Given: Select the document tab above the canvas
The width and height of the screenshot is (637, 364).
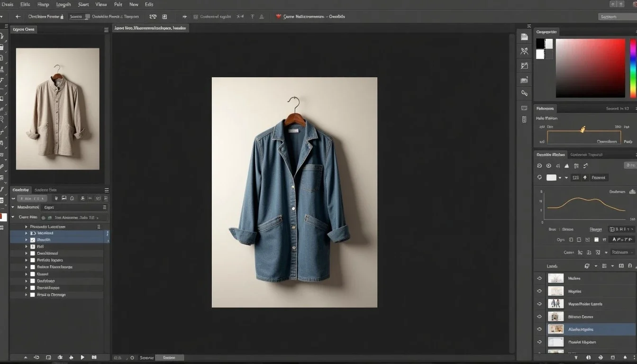Looking at the screenshot, I should pyautogui.click(x=150, y=28).
